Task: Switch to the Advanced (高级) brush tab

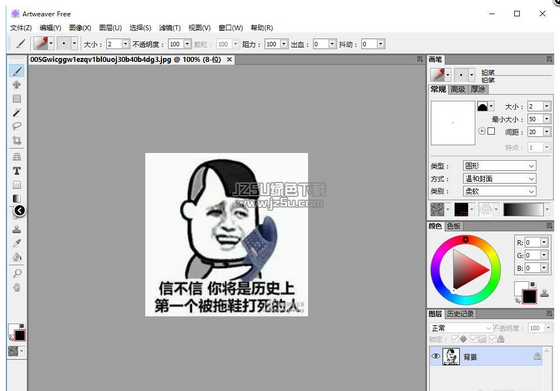Action: [x=458, y=89]
